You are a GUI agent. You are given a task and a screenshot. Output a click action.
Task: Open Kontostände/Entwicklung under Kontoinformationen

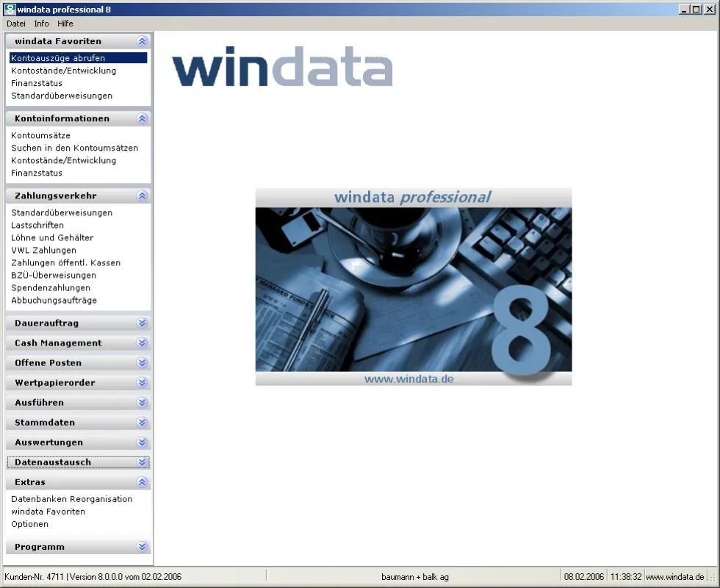[63, 160]
